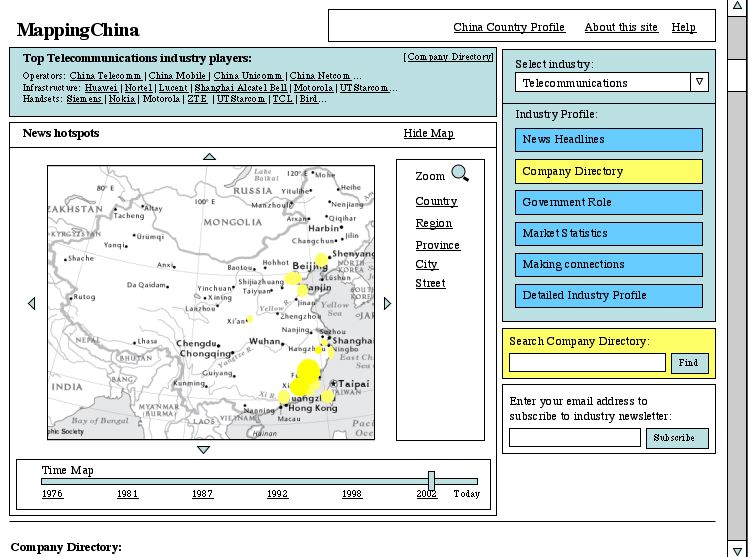Jump the Time Map to 1981
Image resolution: width=748 pixels, height=557 pixels.
pos(127,494)
